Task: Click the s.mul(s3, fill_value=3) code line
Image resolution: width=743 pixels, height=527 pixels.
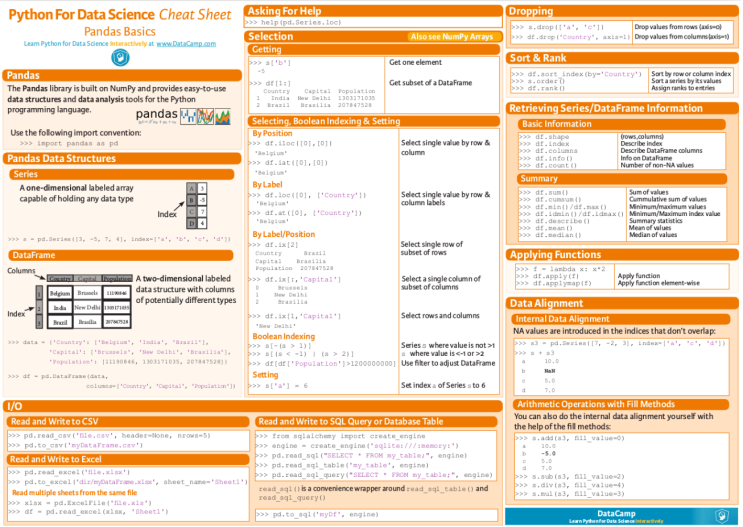Action: 570,494
